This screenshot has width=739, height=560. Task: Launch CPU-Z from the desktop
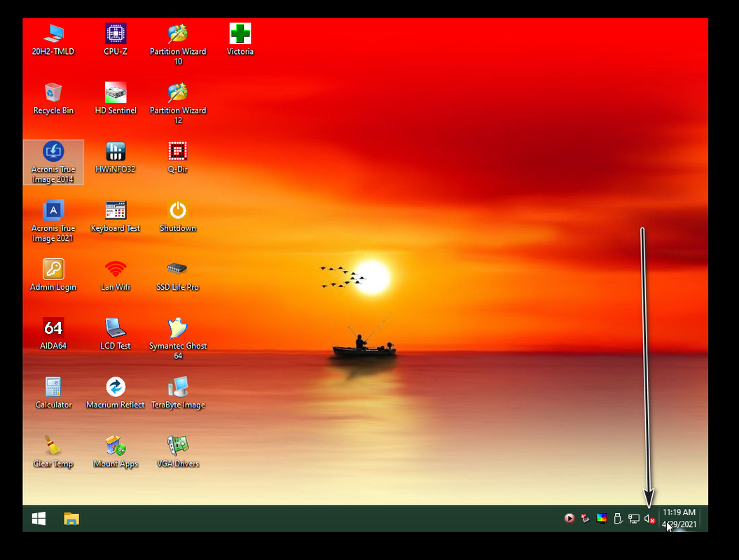click(x=116, y=40)
